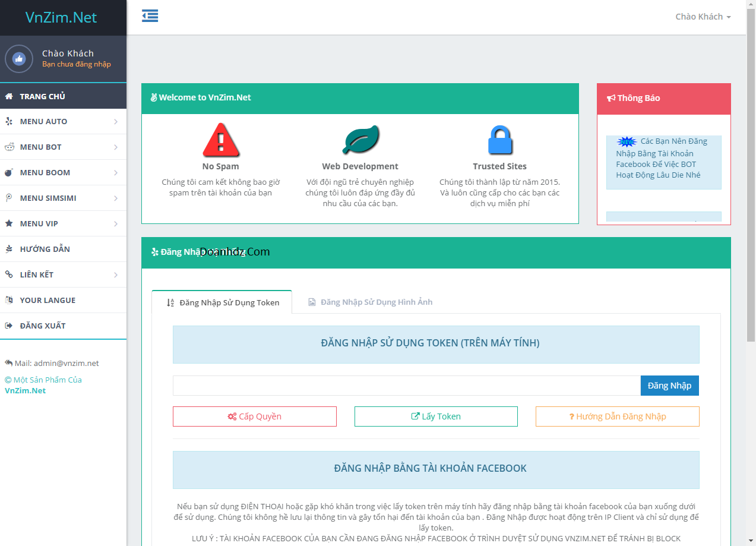The height and width of the screenshot is (546, 756).
Task: Expand Menu Bot with its chevron arrow
Action: pos(116,147)
